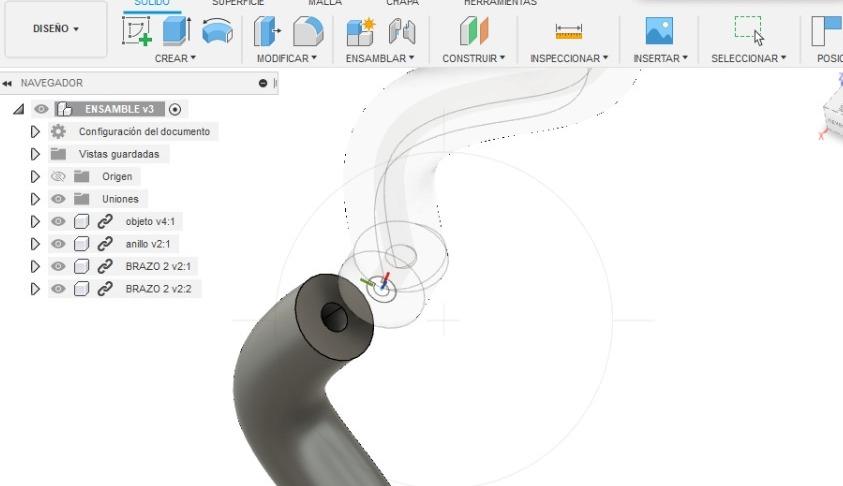Open the INSERTAR menu dropdown
Image resolution: width=843 pixels, height=486 pixels.
click(660, 58)
